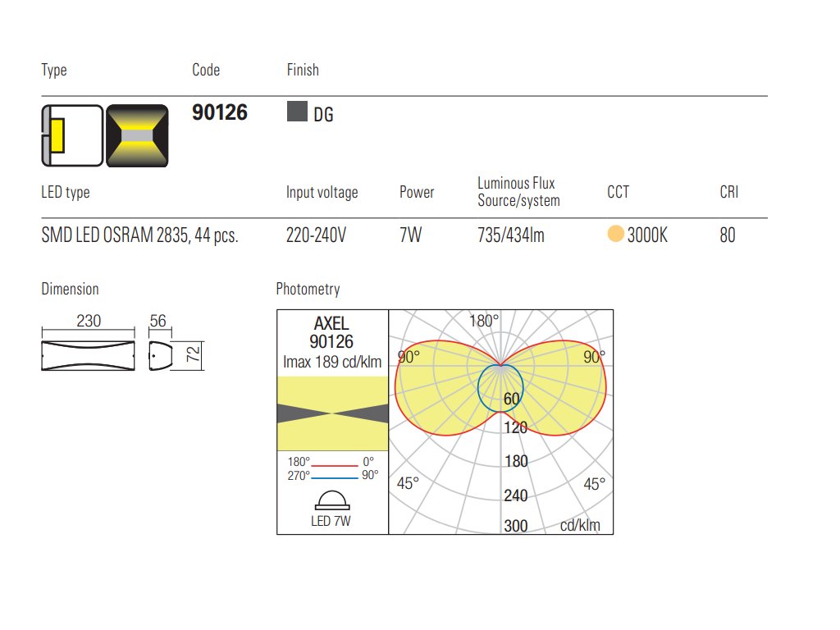The width and height of the screenshot is (840, 630).
Task: Click the "Imax 189 cd/klm" text
Action: pyautogui.click(x=332, y=362)
